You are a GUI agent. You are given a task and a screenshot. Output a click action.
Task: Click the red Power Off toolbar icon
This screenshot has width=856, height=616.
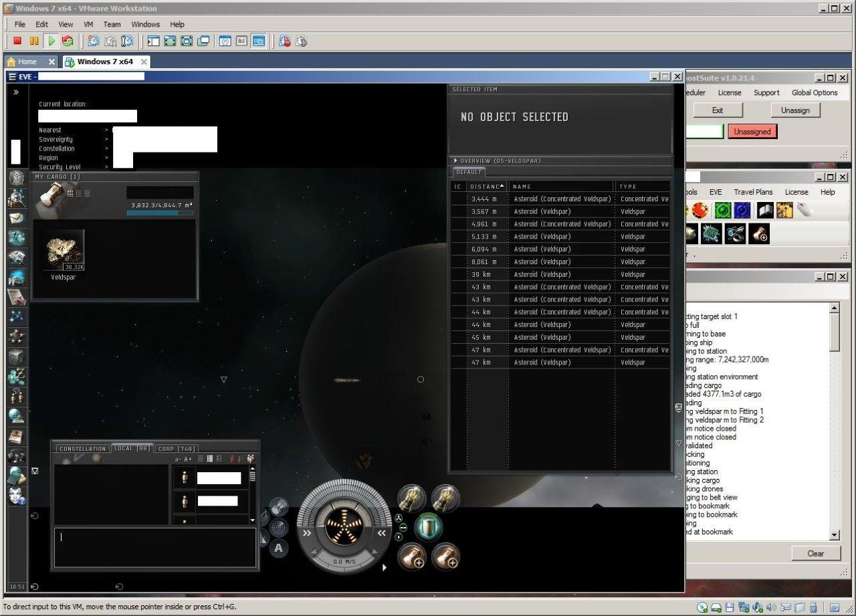coord(18,41)
